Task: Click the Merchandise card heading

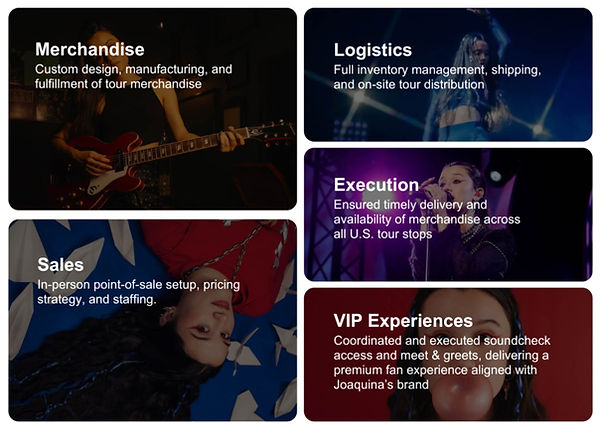Action: pyautogui.click(x=90, y=49)
